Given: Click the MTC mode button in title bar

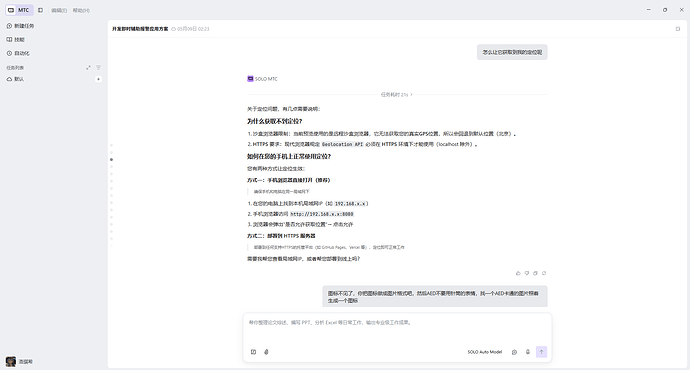Looking at the screenshot, I should point(19,10).
